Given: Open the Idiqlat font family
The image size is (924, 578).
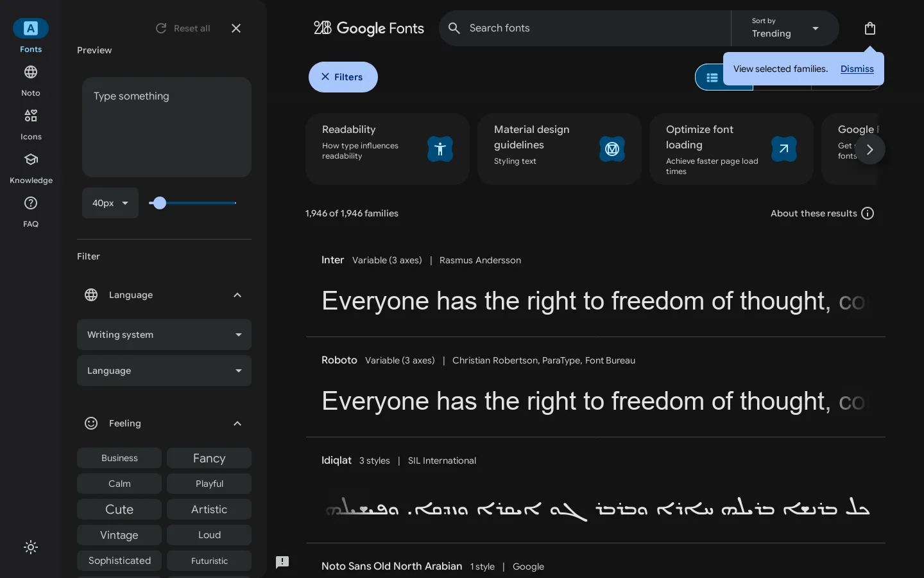Looking at the screenshot, I should 336,460.
